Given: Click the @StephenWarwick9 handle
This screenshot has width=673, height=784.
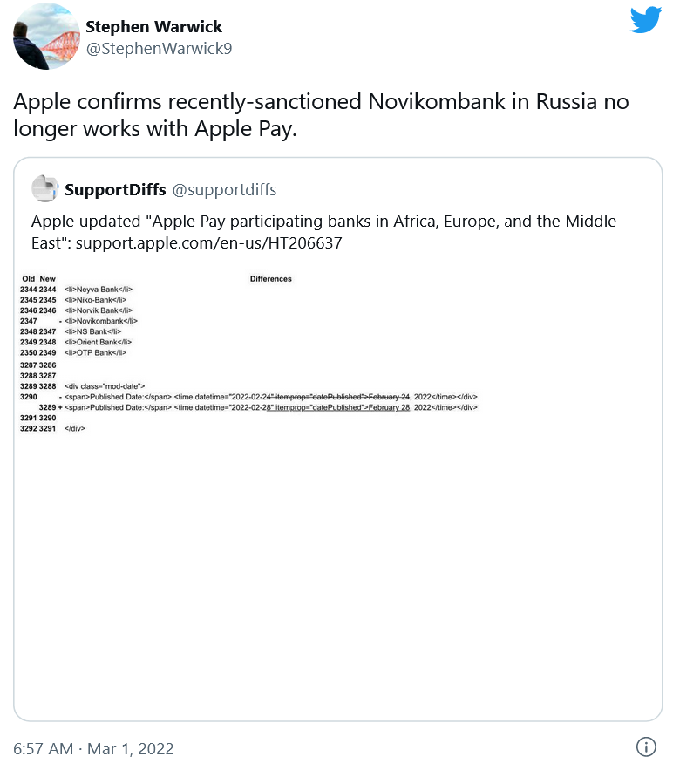Looking at the screenshot, I should [x=159, y=49].
